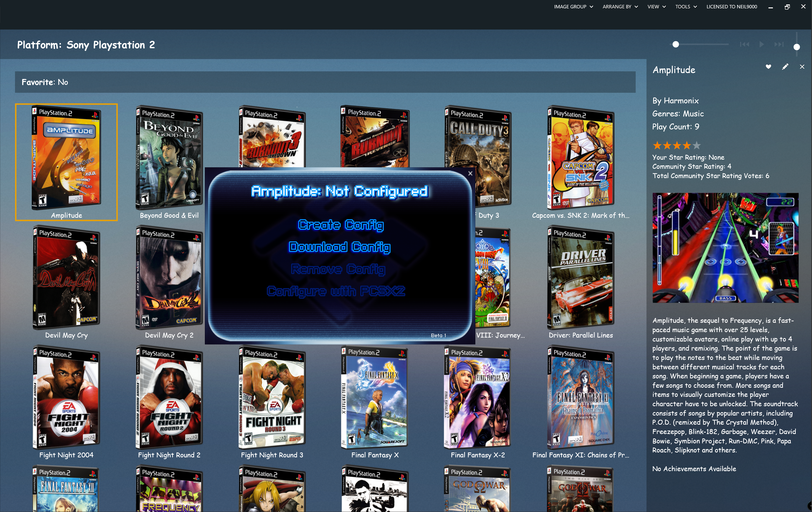Choose Download Config in the dialog

pyautogui.click(x=340, y=247)
